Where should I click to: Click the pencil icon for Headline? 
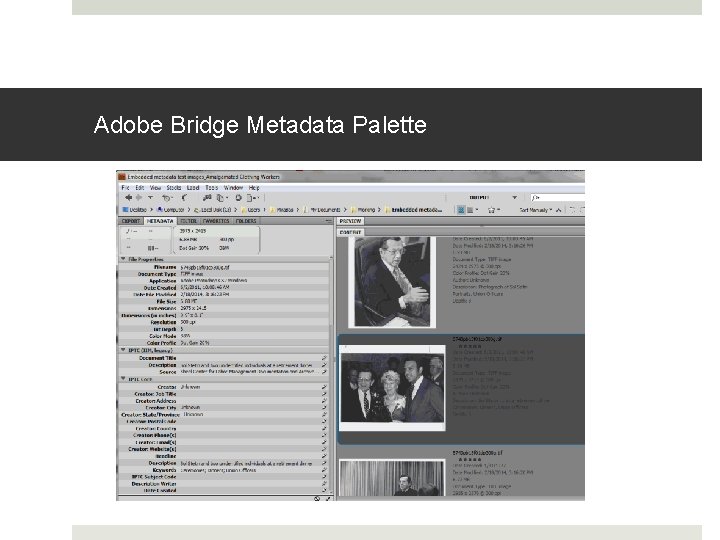pos(324,456)
